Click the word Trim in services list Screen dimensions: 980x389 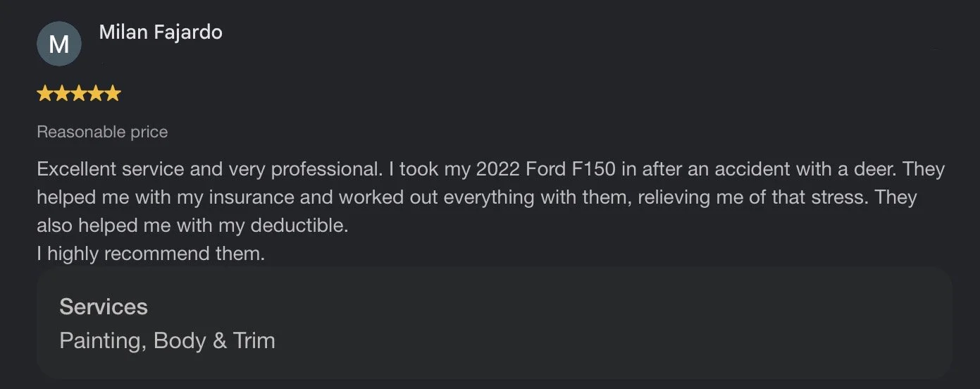tap(254, 341)
